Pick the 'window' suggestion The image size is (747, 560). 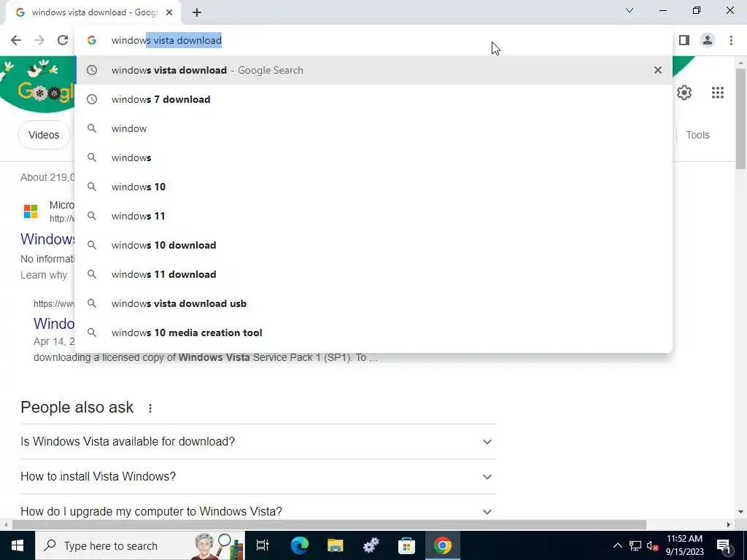pos(373,128)
